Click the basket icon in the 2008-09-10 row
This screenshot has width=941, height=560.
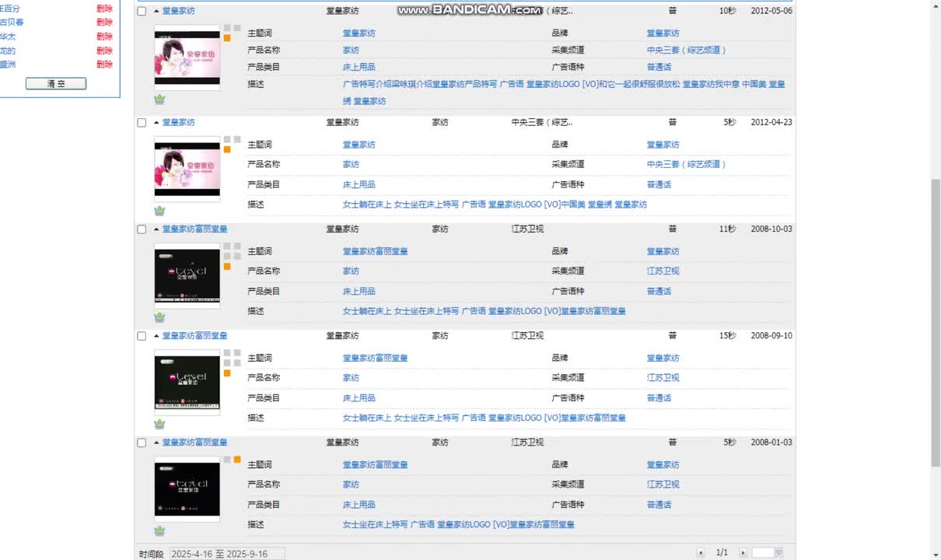(x=159, y=424)
